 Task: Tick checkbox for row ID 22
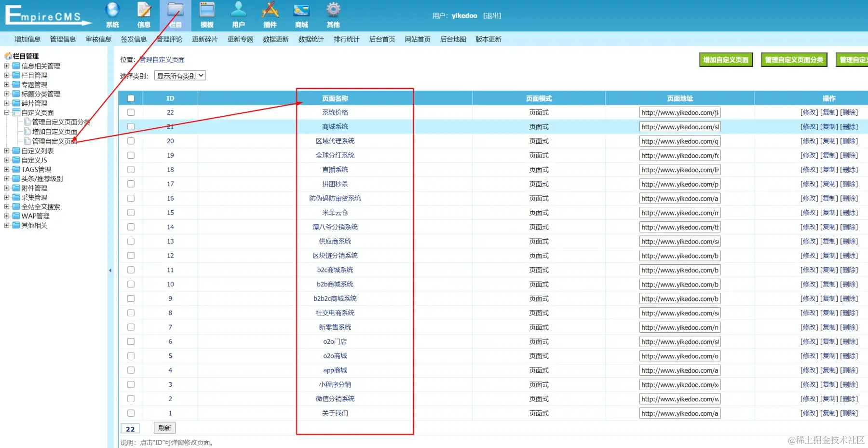(x=131, y=112)
